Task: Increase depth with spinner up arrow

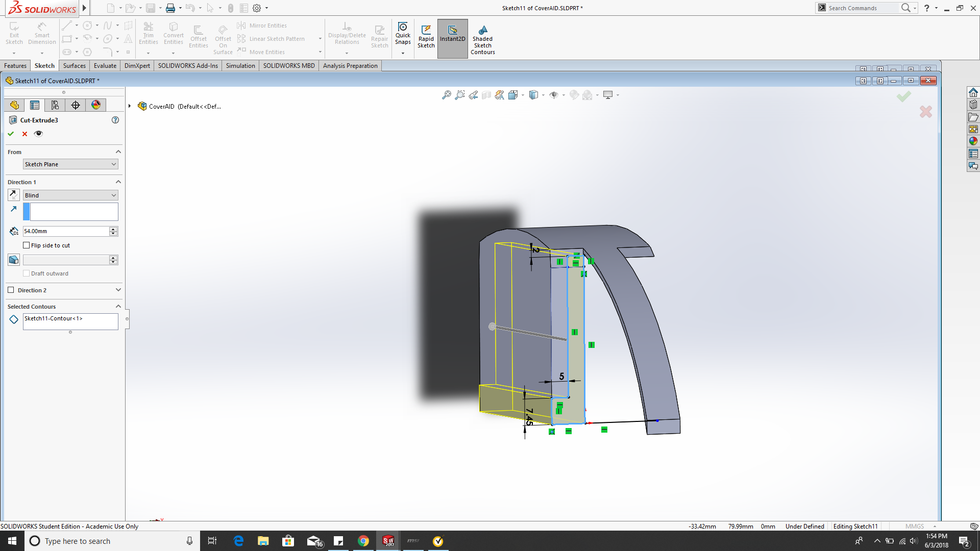Action: [x=113, y=229]
